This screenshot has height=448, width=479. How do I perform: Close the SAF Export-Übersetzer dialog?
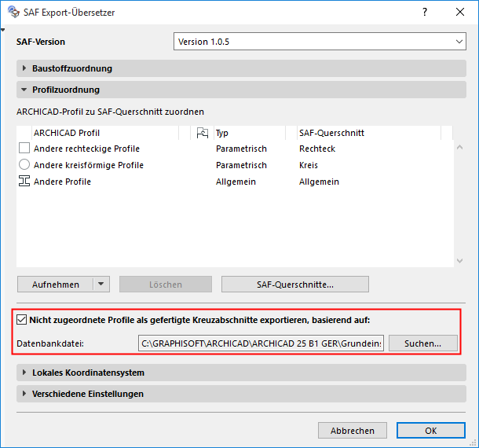click(459, 12)
